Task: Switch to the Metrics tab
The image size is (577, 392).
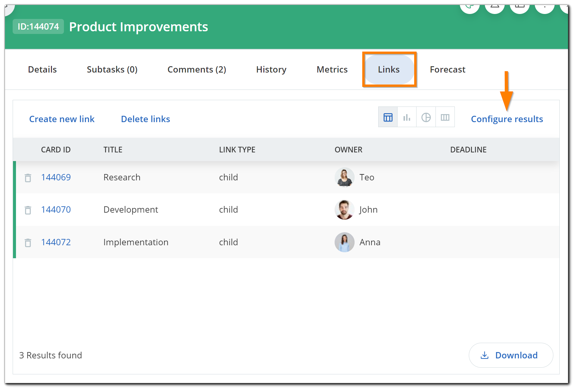Action: coord(332,69)
